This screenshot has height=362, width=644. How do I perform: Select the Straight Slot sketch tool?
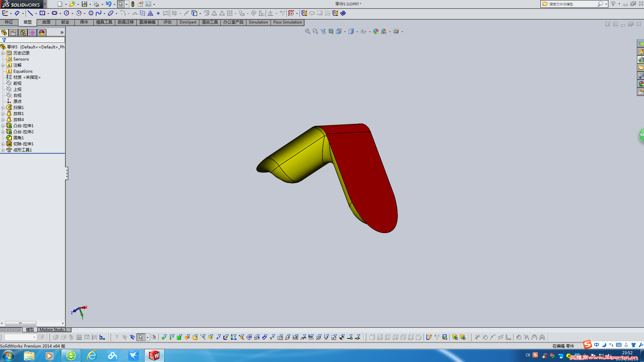54,13
